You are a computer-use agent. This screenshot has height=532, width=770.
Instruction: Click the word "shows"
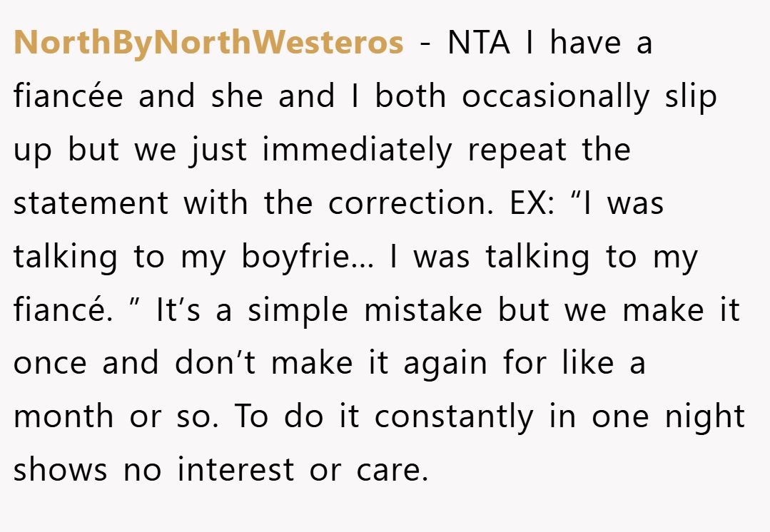click(x=60, y=470)
